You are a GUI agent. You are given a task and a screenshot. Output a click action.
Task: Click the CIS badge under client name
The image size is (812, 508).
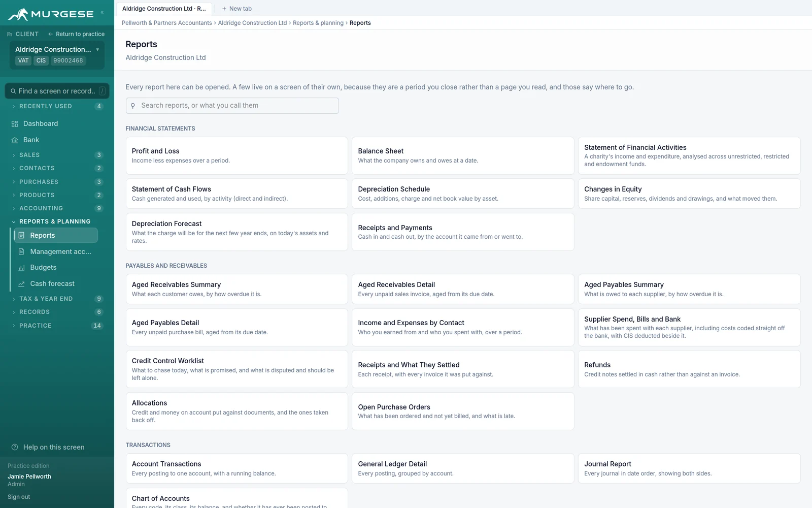41,60
